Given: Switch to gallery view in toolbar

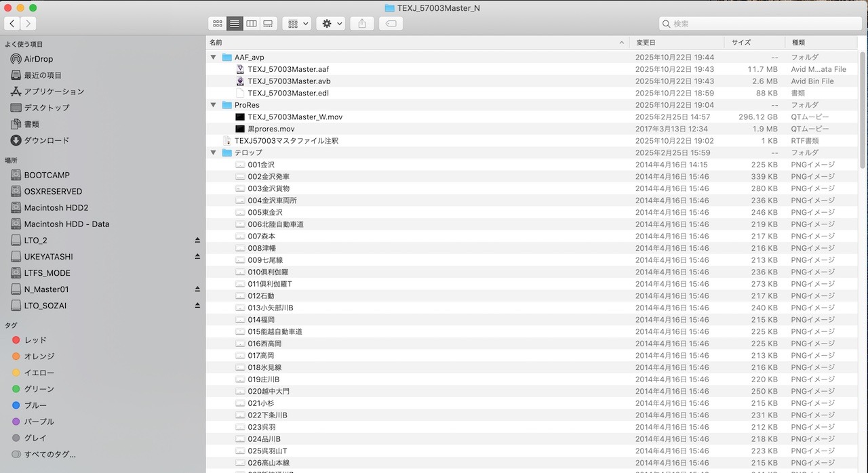Looking at the screenshot, I should [268, 24].
